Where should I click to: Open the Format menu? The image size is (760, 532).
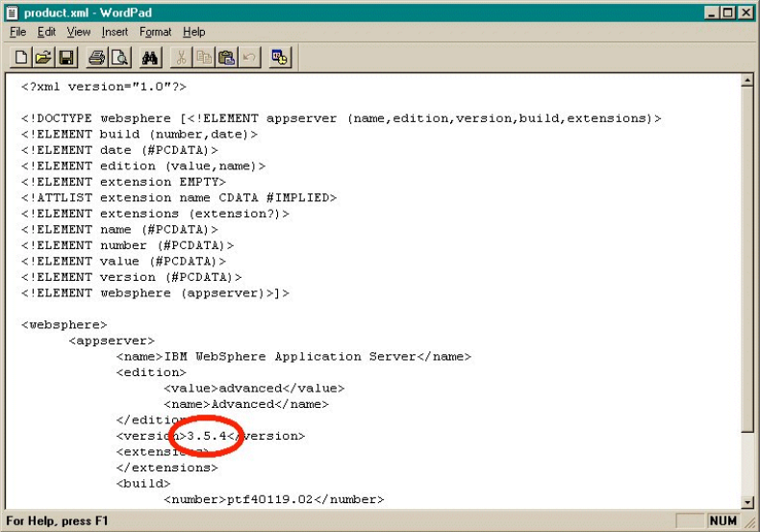(156, 32)
